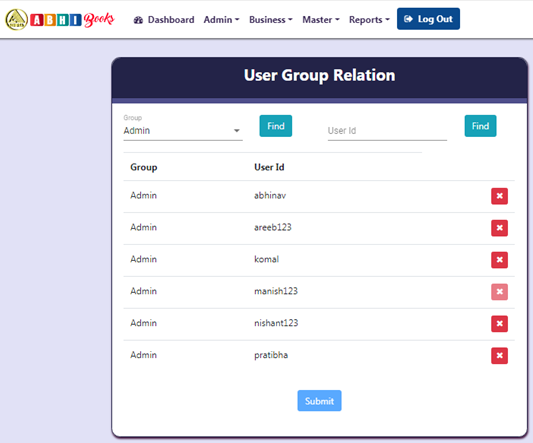Remove pratibha from the list
The height and width of the screenshot is (443, 533).
tap(499, 356)
